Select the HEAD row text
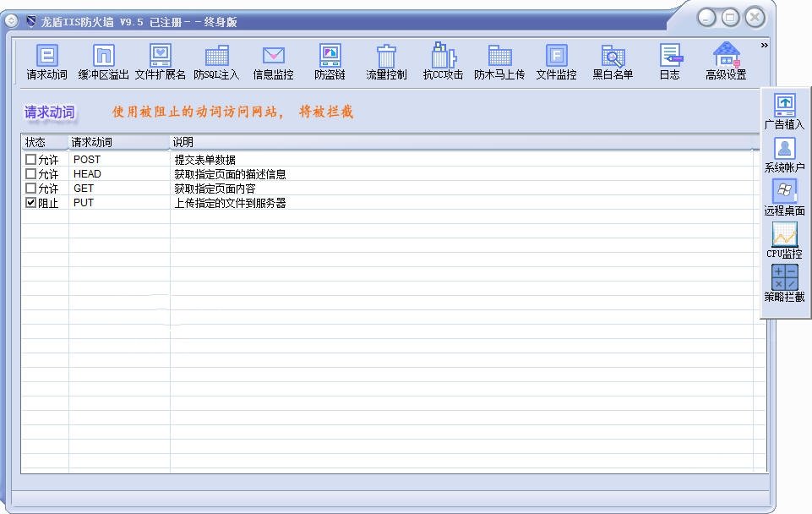Image resolution: width=812 pixels, height=514 pixels. pyautogui.click(x=87, y=174)
